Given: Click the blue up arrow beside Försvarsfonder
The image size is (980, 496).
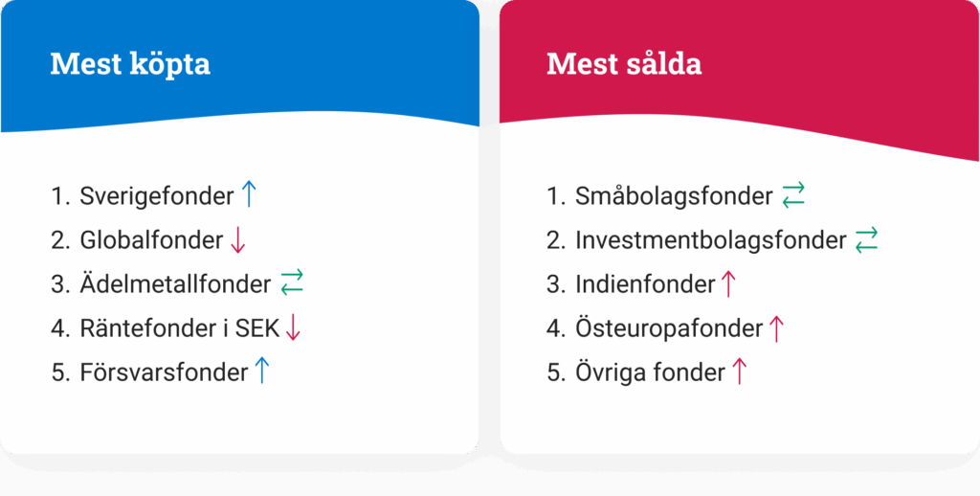Looking at the screenshot, I should pos(262,372).
